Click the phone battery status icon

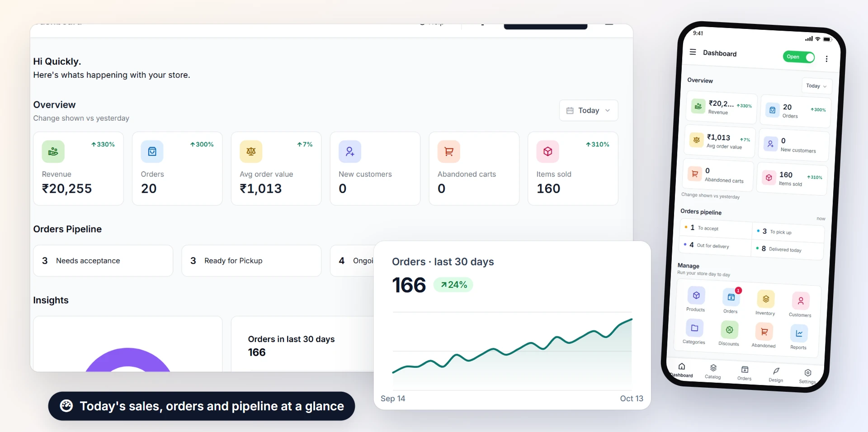[x=827, y=39]
